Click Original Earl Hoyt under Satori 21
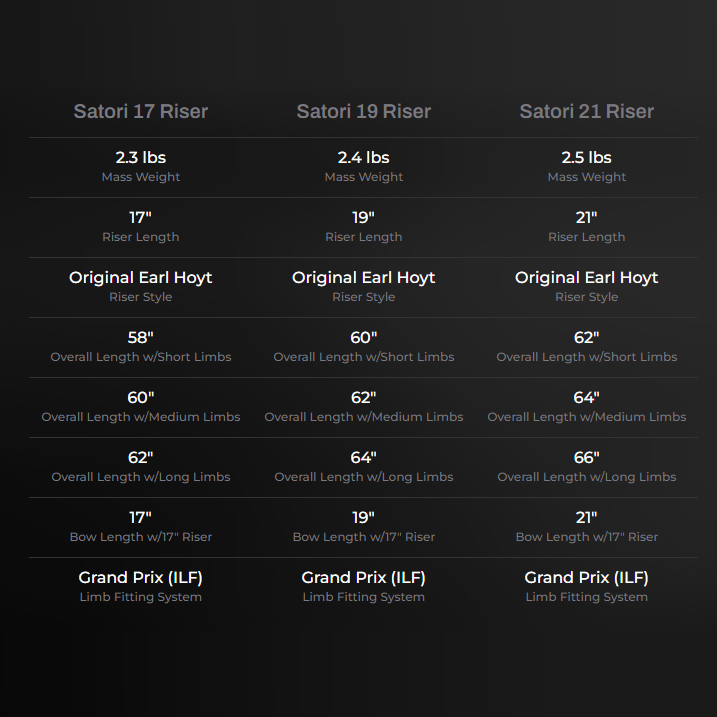This screenshot has width=717, height=717. tap(587, 278)
